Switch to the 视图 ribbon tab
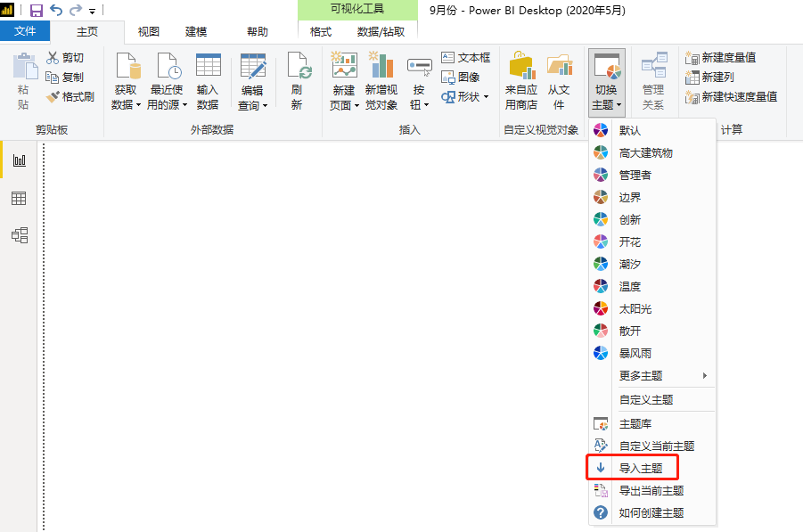803x532 pixels. 149,32
